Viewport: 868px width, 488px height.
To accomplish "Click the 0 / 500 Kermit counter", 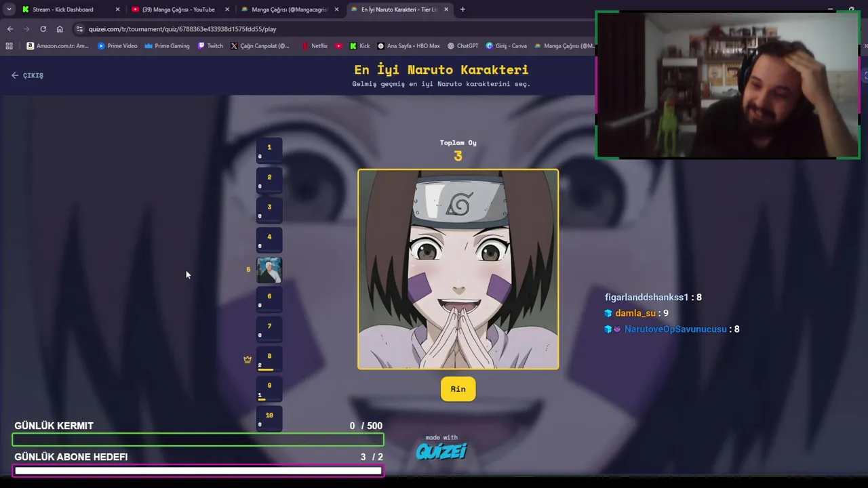I will click(x=366, y=426).
